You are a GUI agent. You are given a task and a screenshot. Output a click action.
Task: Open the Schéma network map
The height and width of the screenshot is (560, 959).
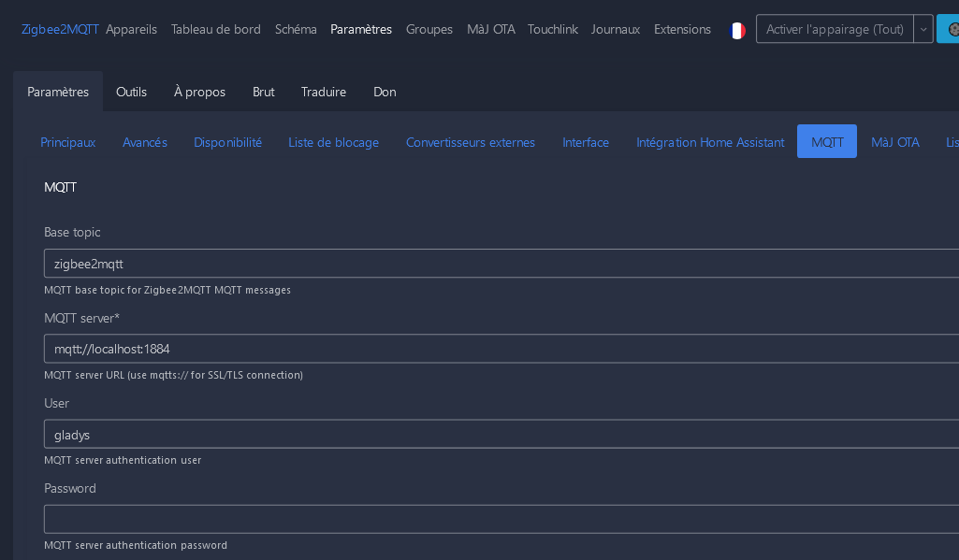(x=296, y=29)
